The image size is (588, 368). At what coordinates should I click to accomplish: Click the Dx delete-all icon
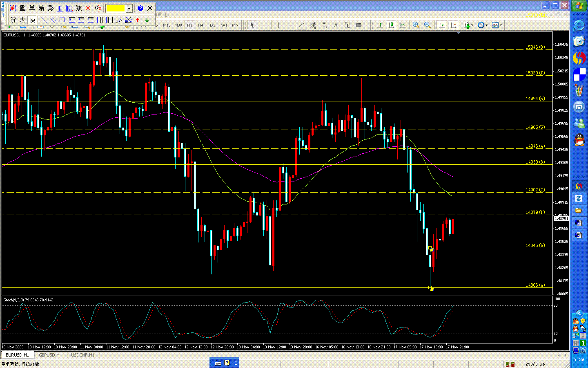98,8
